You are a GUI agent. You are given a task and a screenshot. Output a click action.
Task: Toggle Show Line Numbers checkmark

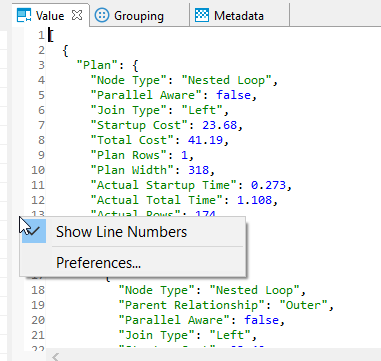pyautogui.click(x=34, y=231)
